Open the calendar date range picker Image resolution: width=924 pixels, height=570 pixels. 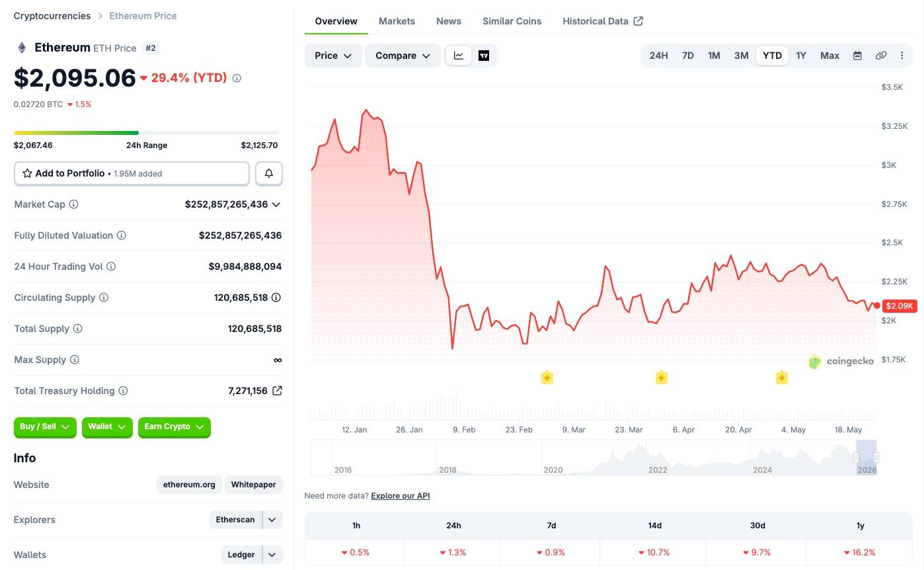(x=857, y=56)
